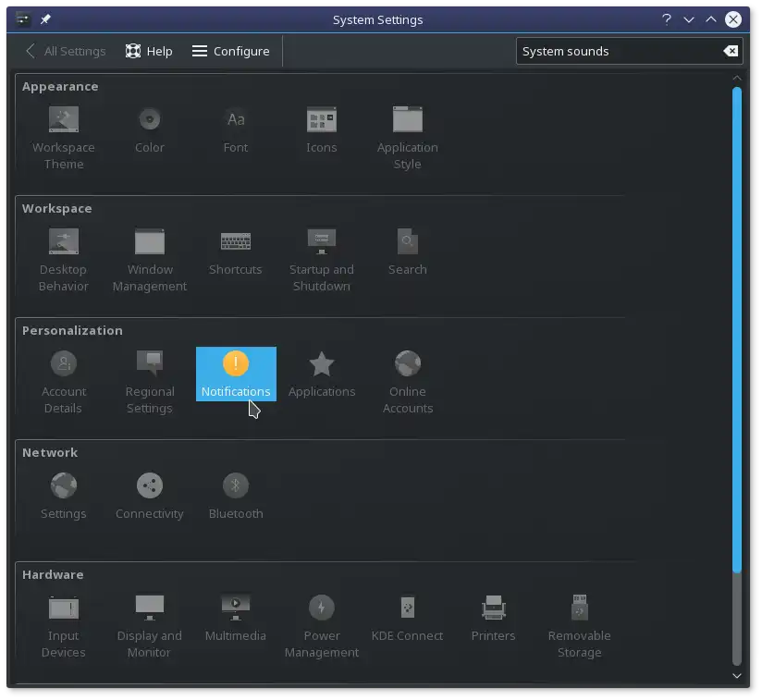Open KDE Connect settings
The height and width of the screenshot is (700, 762).
tap(407, 618)
